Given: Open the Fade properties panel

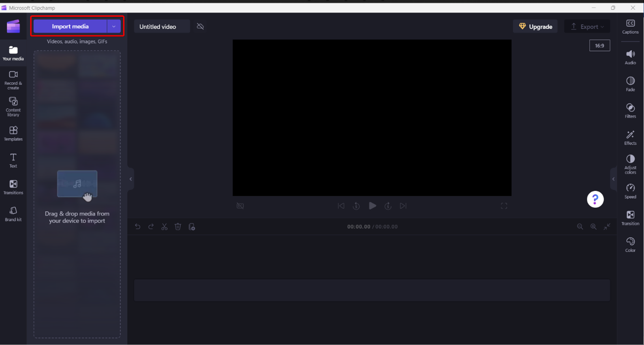Looking at the screenshot, I should tap(630, 84).
